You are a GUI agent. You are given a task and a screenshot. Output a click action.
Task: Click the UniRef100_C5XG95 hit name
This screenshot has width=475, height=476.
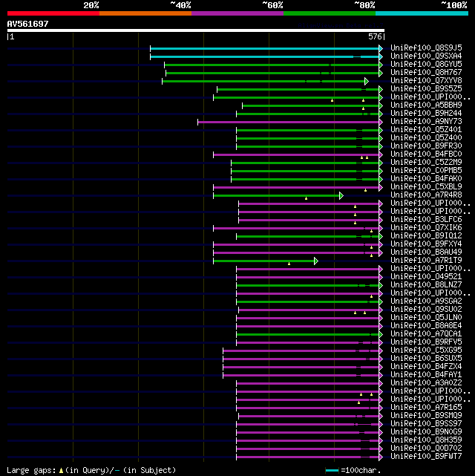(426, 351)
